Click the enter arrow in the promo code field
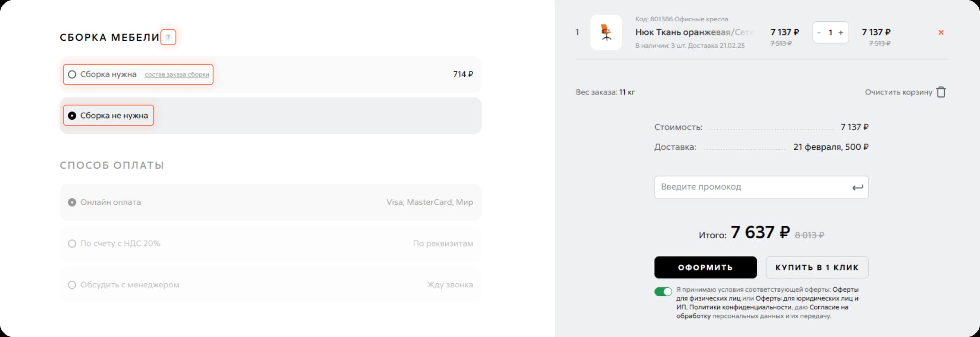The image size is (980, 337). coord(857,188)
